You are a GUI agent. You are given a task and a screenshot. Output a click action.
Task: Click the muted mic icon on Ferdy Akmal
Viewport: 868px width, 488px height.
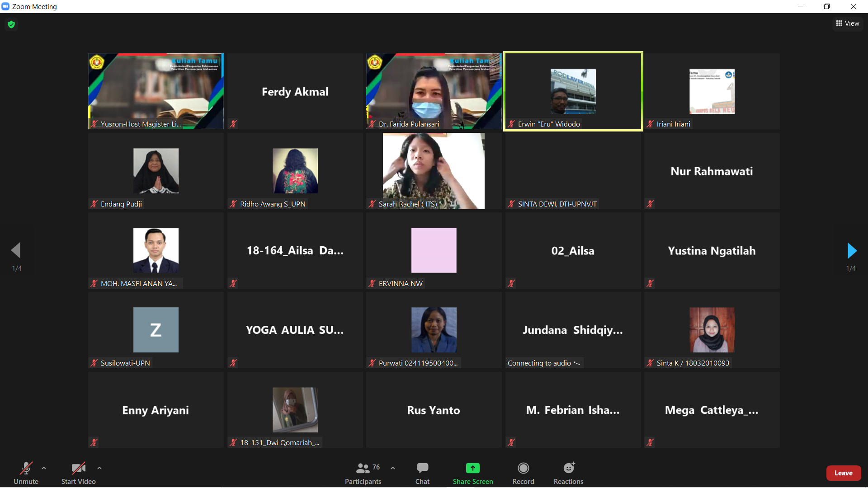tap(233, 124)
